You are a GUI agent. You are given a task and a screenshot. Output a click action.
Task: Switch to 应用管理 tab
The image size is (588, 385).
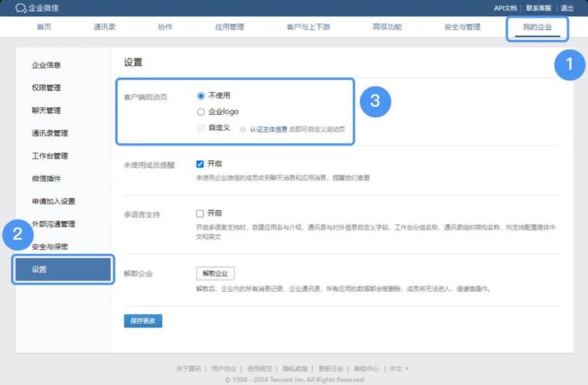click(x=229, y=27)
